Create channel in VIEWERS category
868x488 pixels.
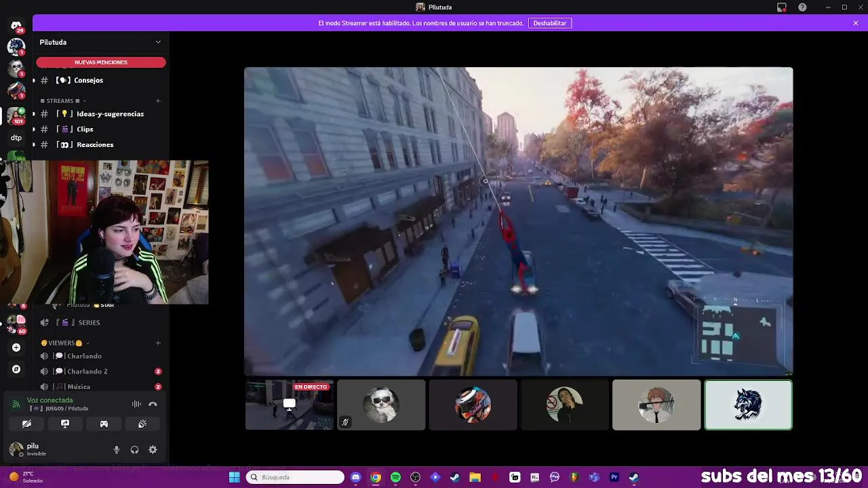click(158, 343)
